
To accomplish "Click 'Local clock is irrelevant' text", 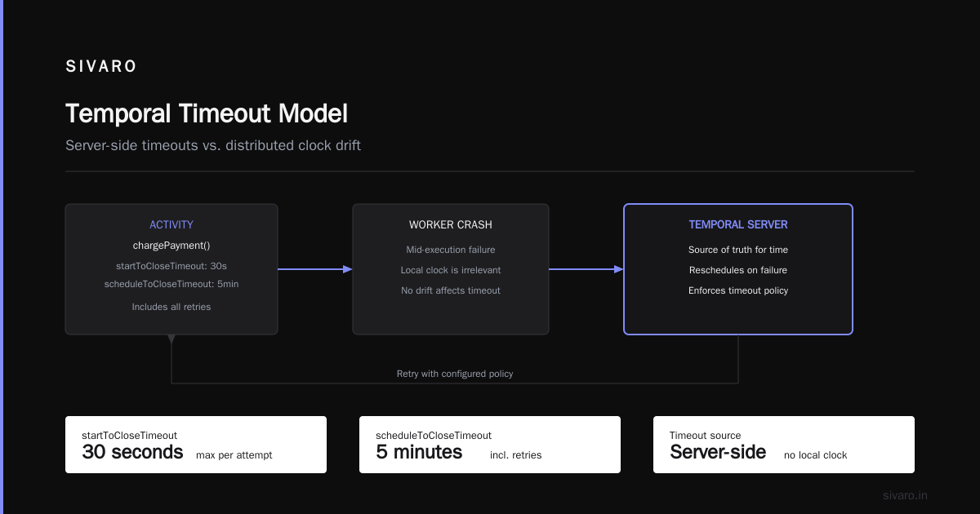I will pos(451,270).
